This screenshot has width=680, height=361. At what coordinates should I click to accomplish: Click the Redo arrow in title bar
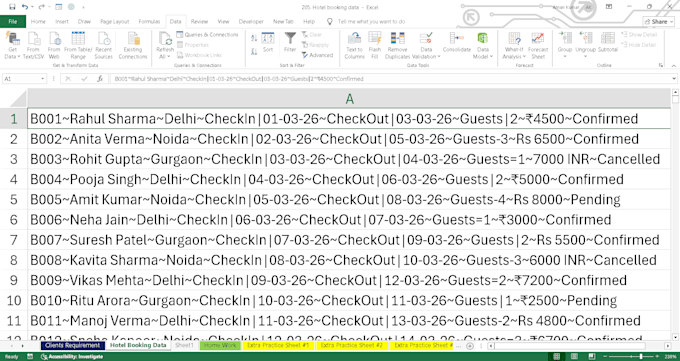click(x=41, y=7)
